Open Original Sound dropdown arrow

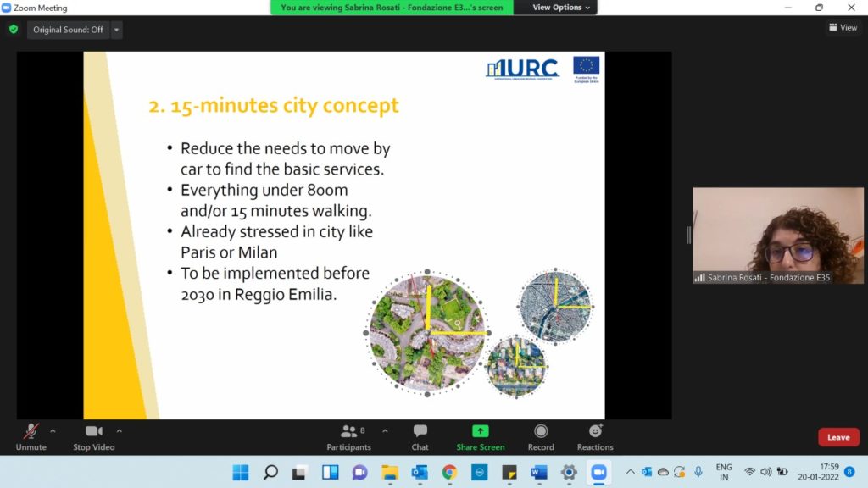(x=117, y=30)
